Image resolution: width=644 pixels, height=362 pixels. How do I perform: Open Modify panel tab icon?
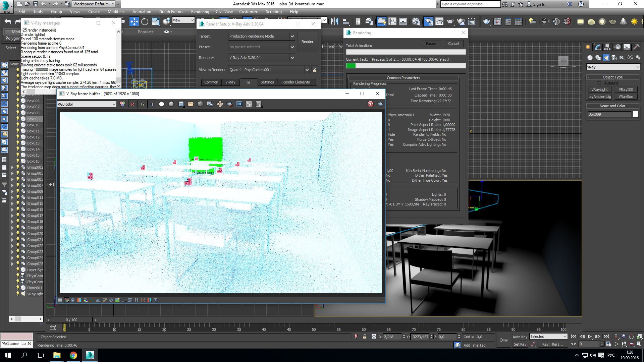point(598,47)
